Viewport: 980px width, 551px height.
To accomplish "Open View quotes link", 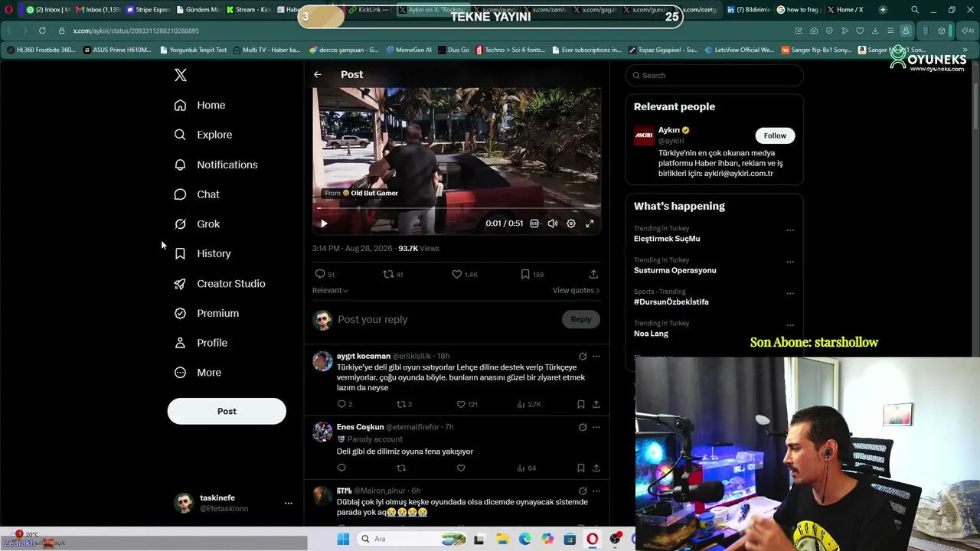I will (x=576, y=291).
